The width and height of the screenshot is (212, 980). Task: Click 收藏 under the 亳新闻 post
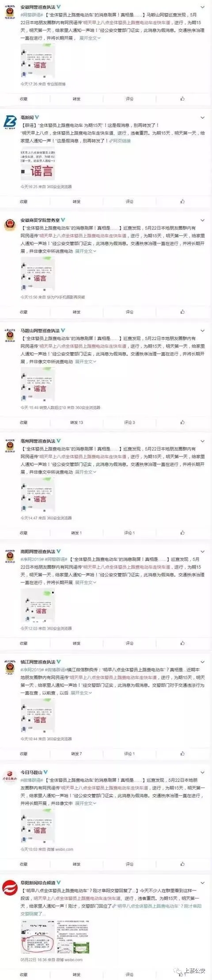tap(23, 201)
